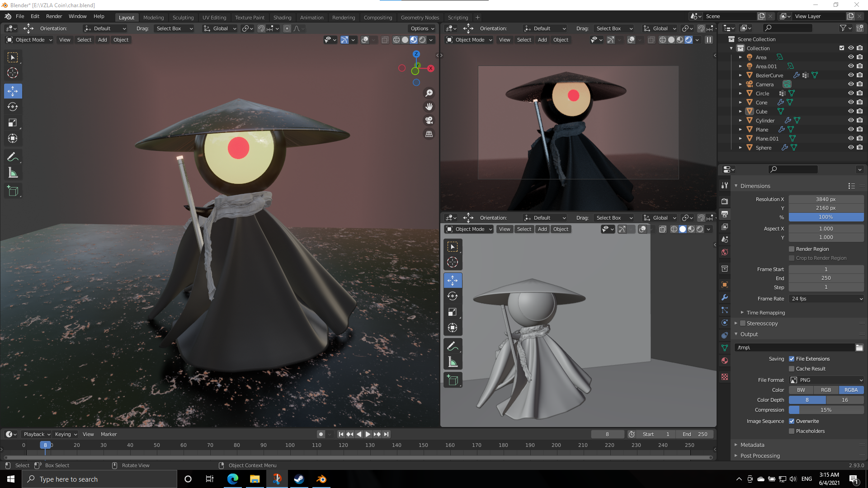
Task: Select the Rotate tool in left viewport
Action: tap(13, 107)
